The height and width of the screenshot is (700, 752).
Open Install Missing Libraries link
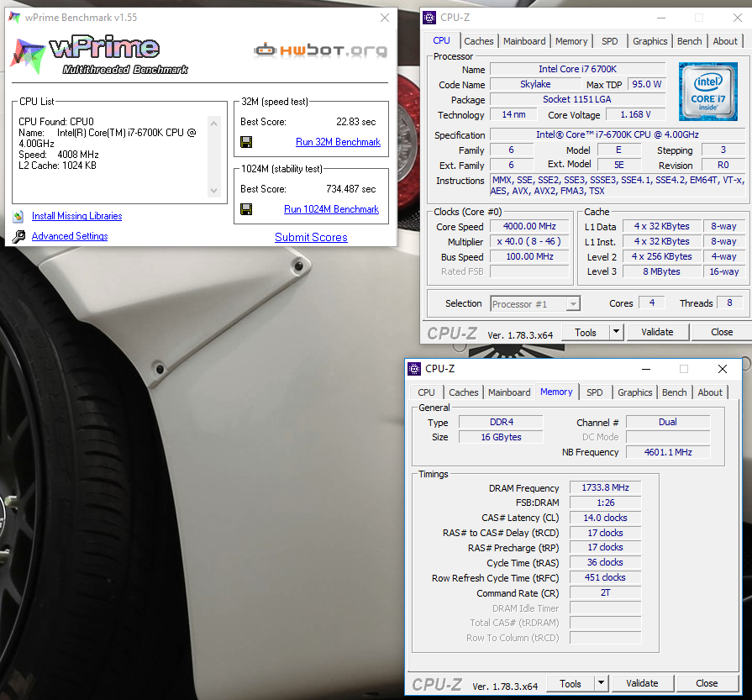[x=76, y=216]
